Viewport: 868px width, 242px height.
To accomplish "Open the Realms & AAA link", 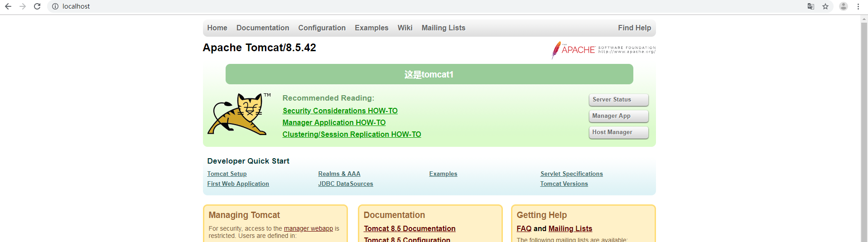I will coord(339,174).
